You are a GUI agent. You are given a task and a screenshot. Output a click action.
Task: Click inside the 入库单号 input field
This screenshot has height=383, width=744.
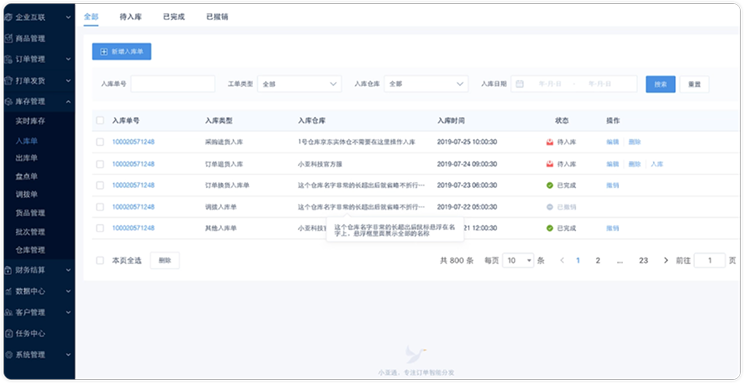pos(173,84)
